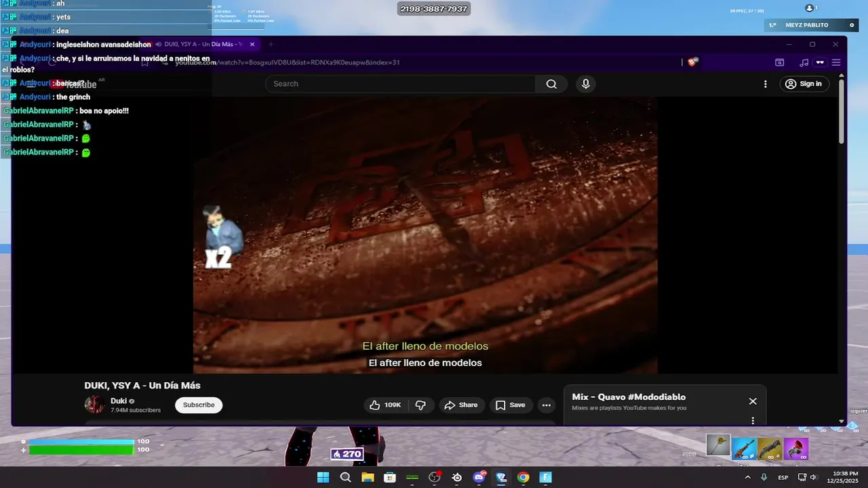The width and height of the screenshot is (868, 488).
Task: Select the blue assault rifle hotbar slot
Action: [x=744, y=449]
